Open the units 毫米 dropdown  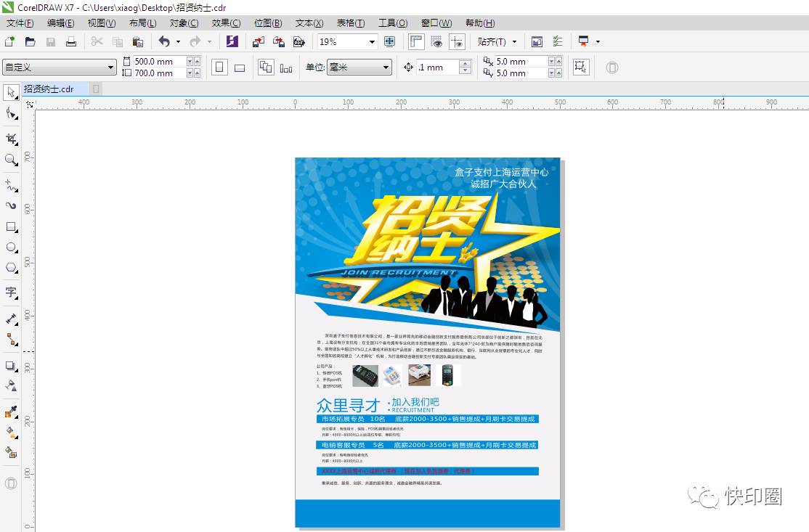[386, 67]
